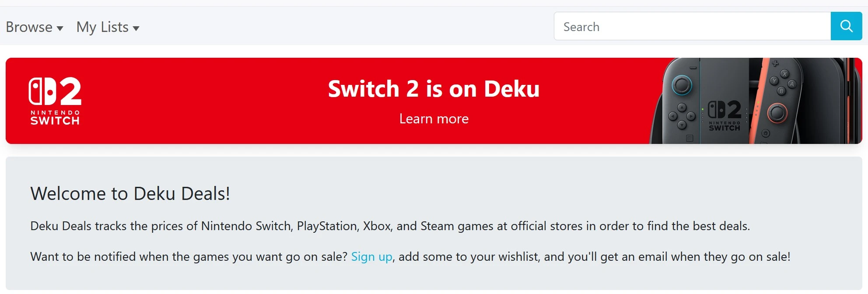Click the Switch 2 logo on console
The width and height of the screenshot is (868, 294).
coord(724,110)
